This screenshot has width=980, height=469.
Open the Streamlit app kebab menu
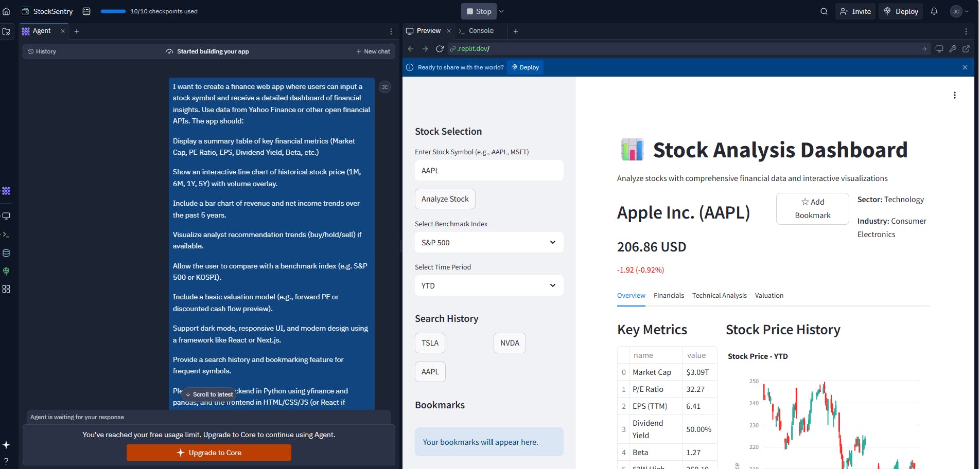pos(955,95)
